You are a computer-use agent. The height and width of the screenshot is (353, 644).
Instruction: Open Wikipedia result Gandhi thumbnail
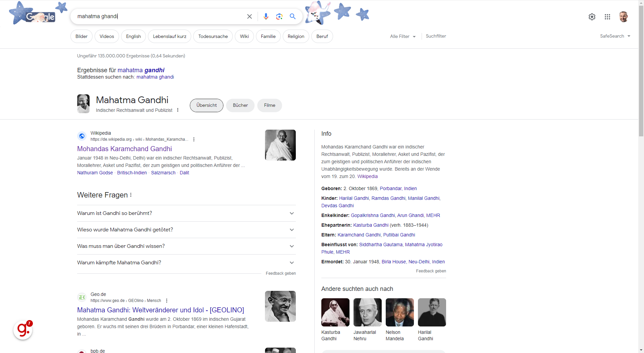(x=280, y=145)
